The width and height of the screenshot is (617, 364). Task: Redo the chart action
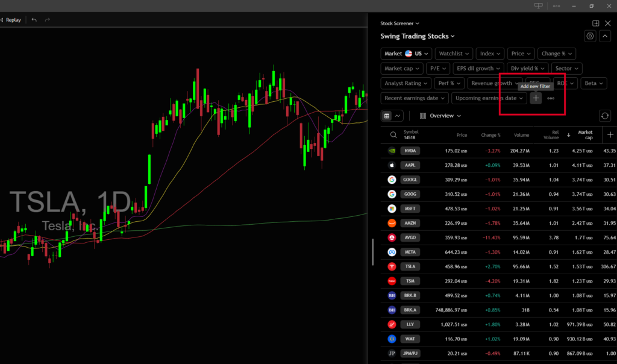pyautogui.click(x=47, y=20)
